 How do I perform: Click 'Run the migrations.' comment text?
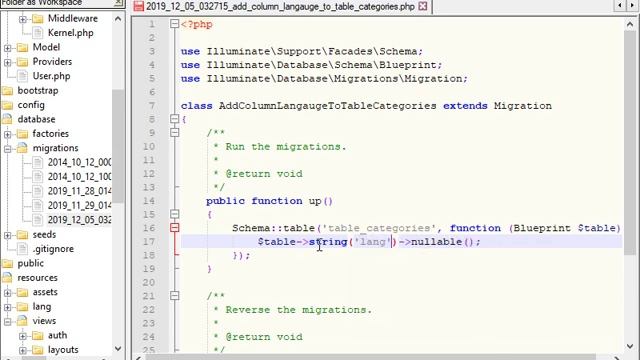[x=286, y=147]
